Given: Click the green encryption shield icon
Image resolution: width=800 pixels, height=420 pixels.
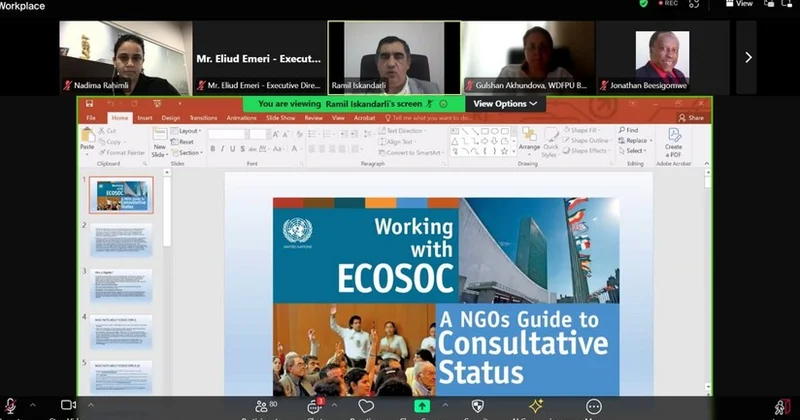Looking at the screenshot, I should 644,4.
